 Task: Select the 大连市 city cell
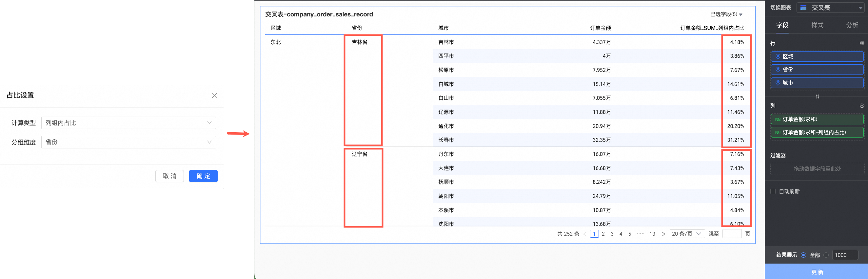[446, 168]
